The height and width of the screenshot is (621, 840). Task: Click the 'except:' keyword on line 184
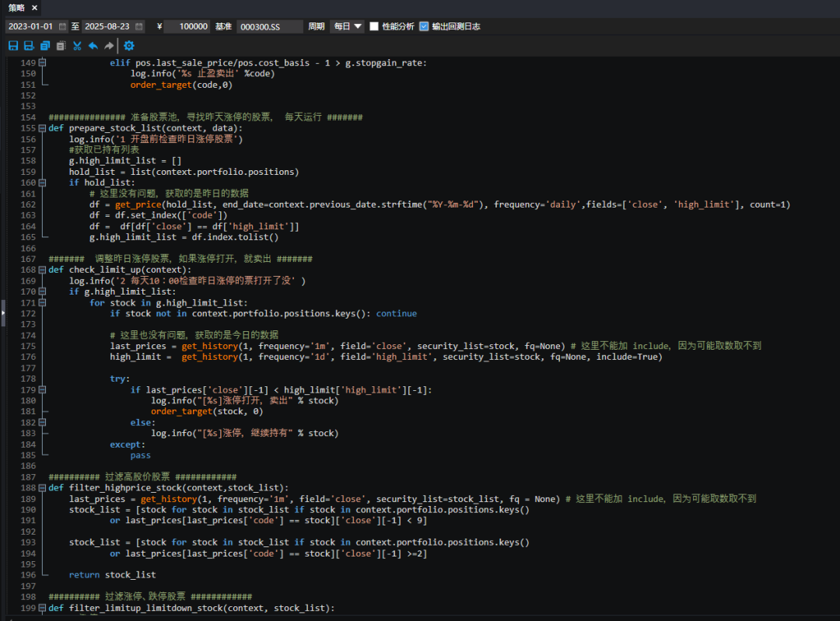pos(128,445)
